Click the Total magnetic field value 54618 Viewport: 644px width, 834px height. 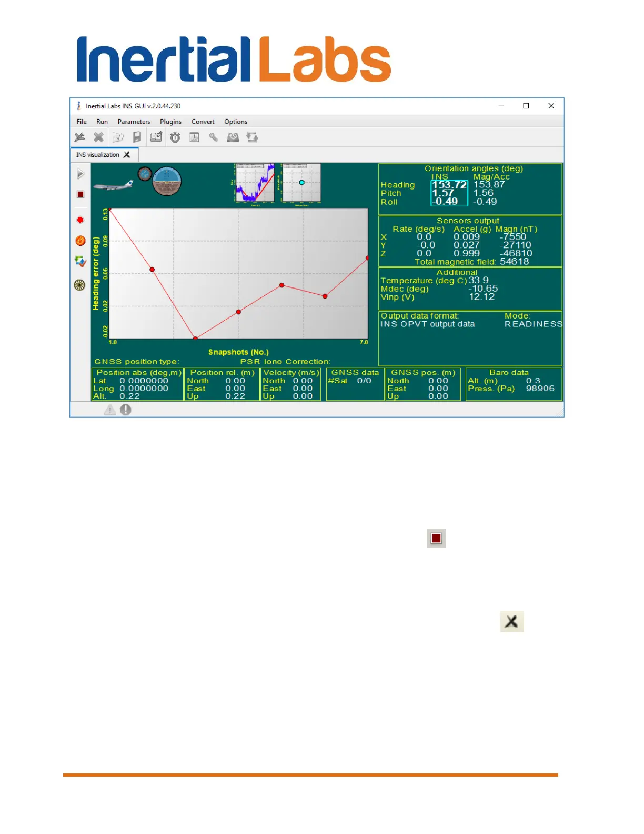(x=515, y=262)
